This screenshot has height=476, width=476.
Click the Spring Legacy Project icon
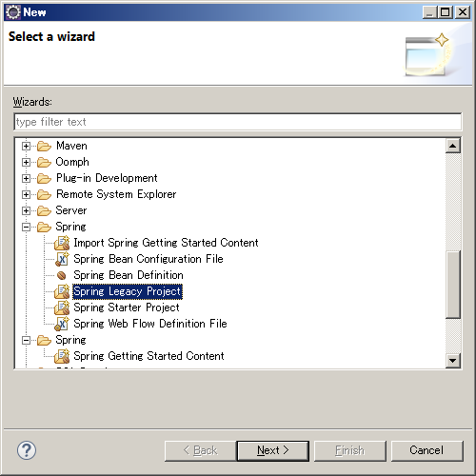pyautogui.click(x=62, y=291)
